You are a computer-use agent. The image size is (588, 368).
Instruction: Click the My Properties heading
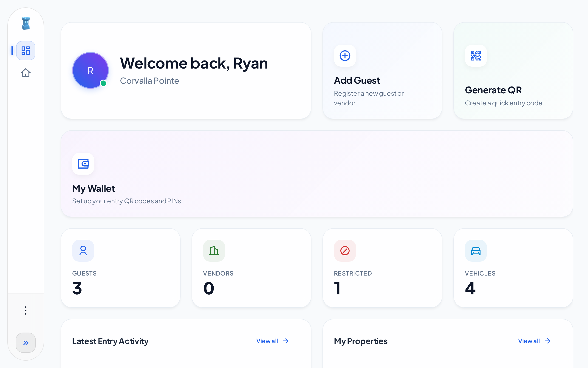tap(361, 341)
